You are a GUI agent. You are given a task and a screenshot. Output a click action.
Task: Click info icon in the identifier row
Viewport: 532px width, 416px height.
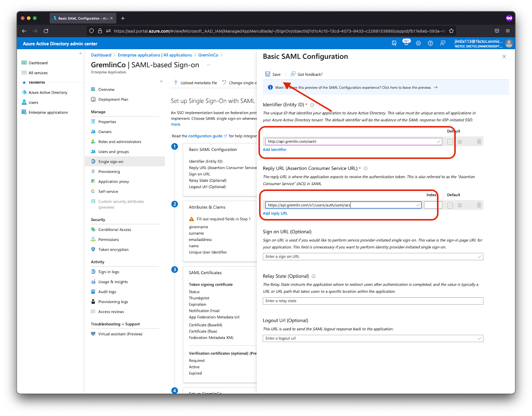(460, 142)
